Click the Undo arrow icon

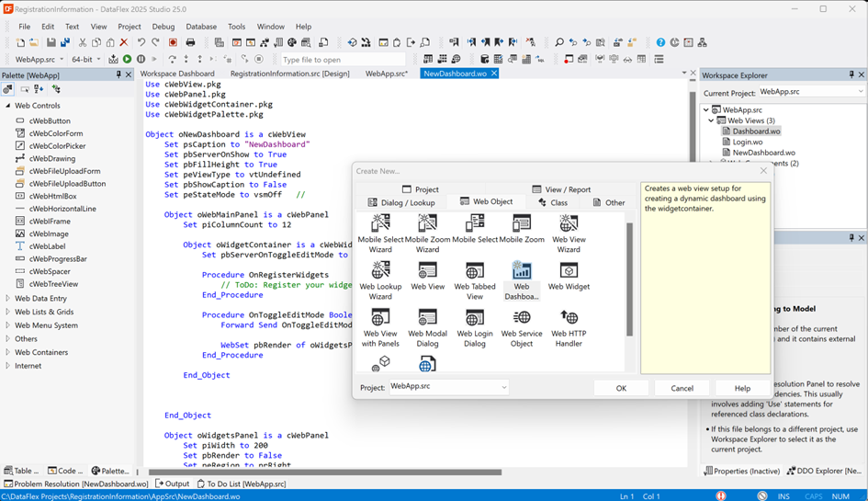coord(141,42)
